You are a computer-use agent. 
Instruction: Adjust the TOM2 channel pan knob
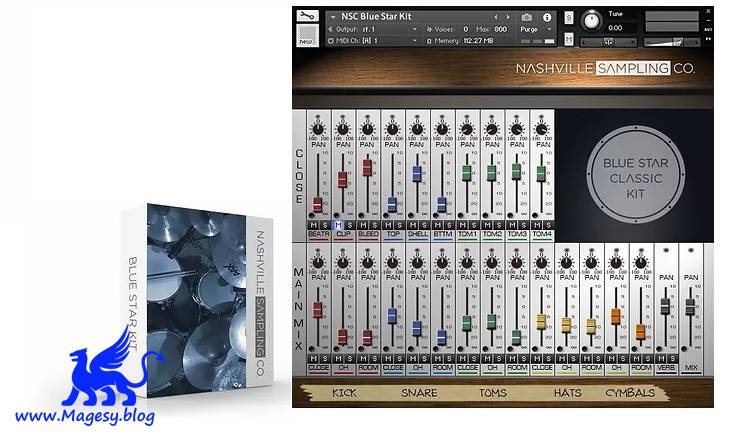point(491,129)
